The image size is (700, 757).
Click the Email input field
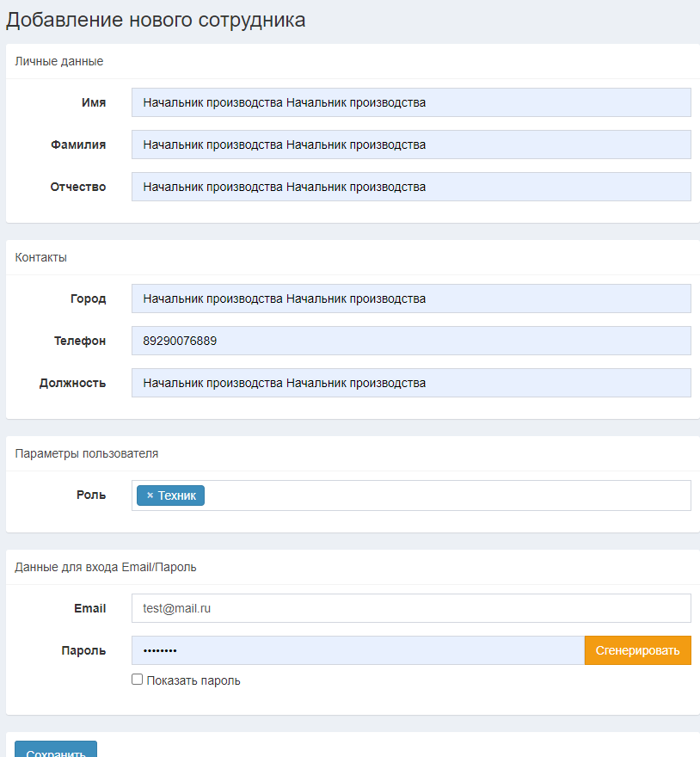click(411, 608)
